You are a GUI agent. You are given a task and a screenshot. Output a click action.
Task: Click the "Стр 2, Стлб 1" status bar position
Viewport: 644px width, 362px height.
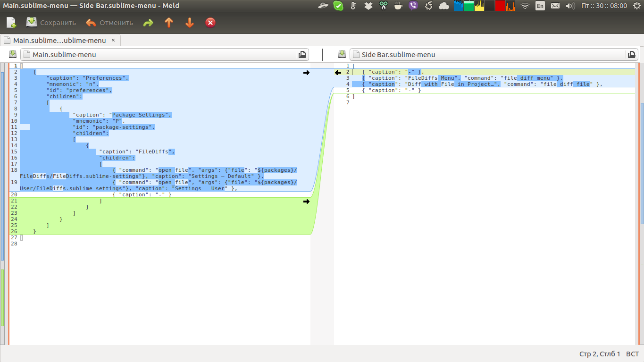point(600,354)
